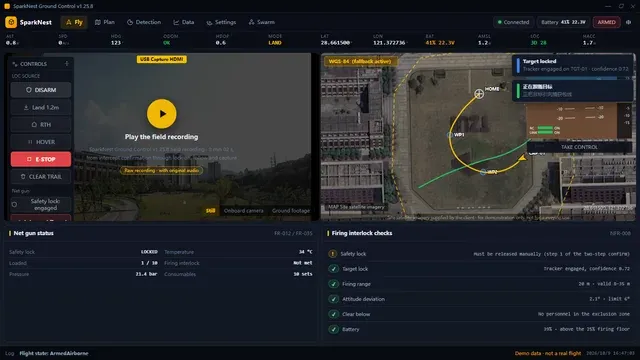Click the yellow drone heading arrow on map
Screen dimensions: 640x360
click(522, 158)
